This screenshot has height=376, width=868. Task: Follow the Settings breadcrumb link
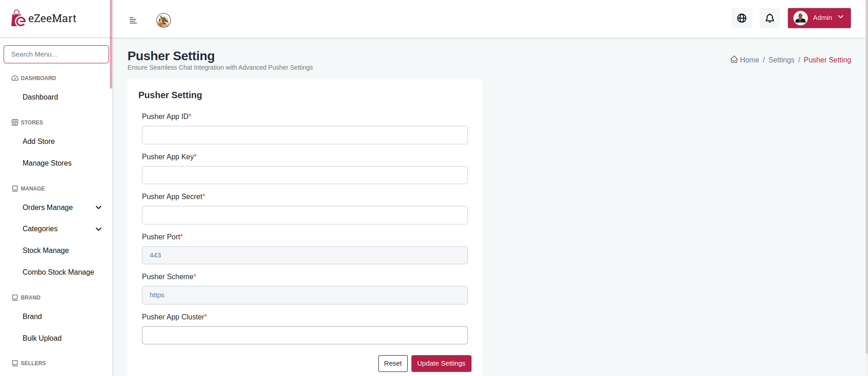[x=781, y=60]
